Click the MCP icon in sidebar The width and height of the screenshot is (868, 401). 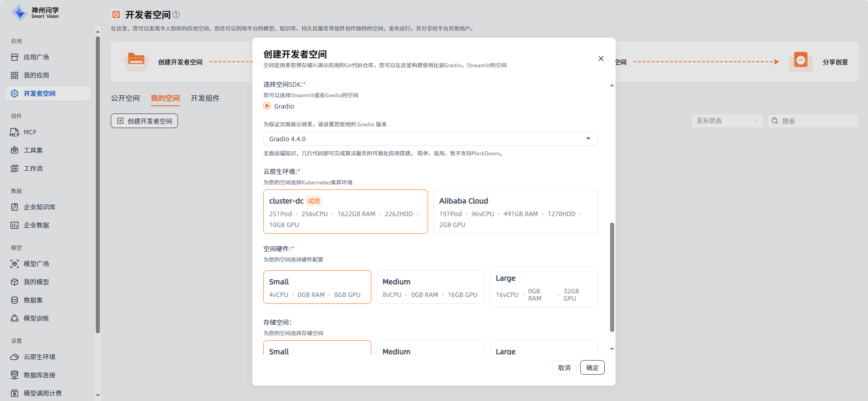[x=15, y=133]
